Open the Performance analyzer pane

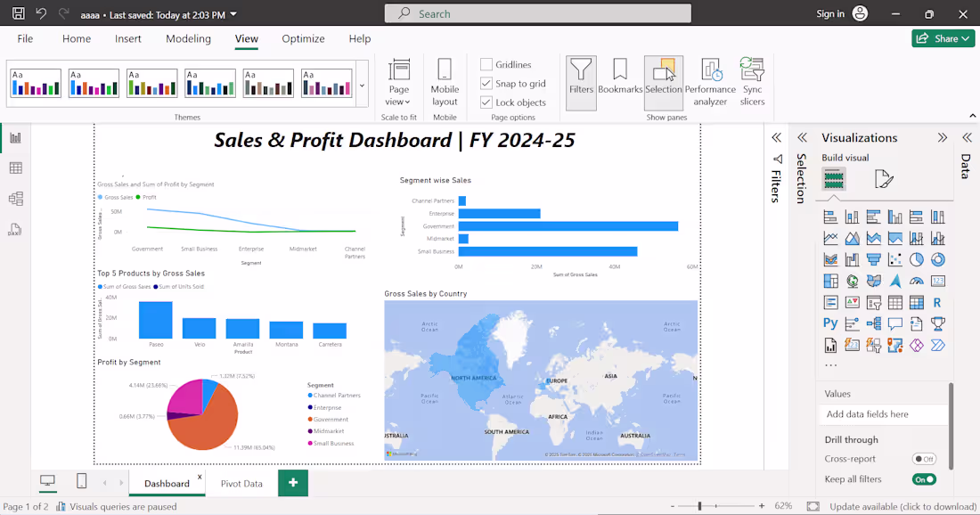(710, 81)
